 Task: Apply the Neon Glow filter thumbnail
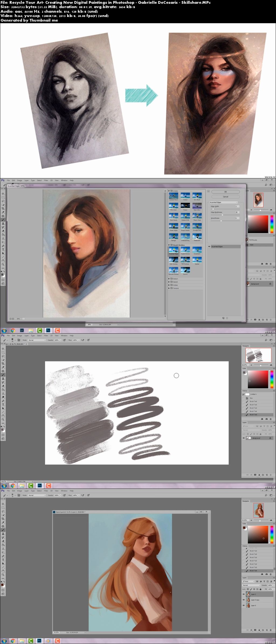(x=197, y=206)
